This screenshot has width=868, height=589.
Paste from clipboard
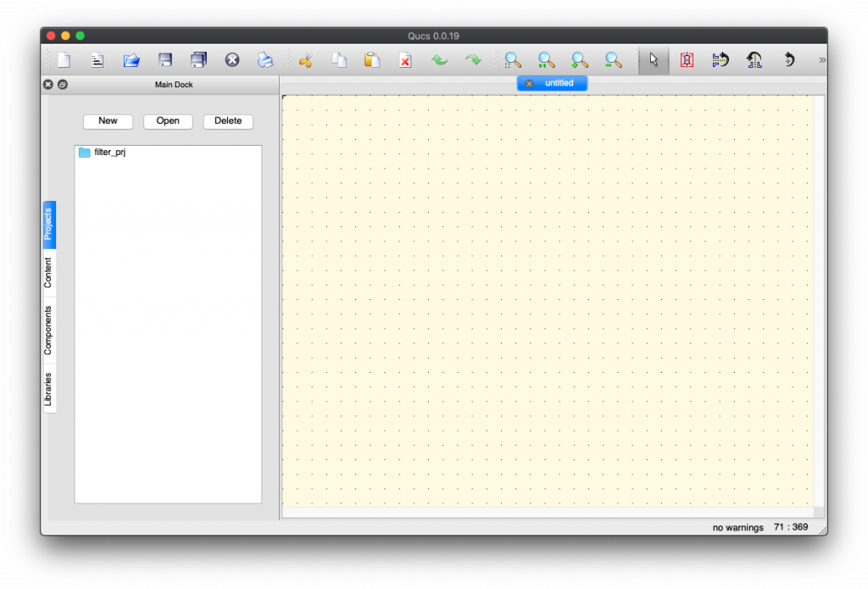(x=372, y=60)
